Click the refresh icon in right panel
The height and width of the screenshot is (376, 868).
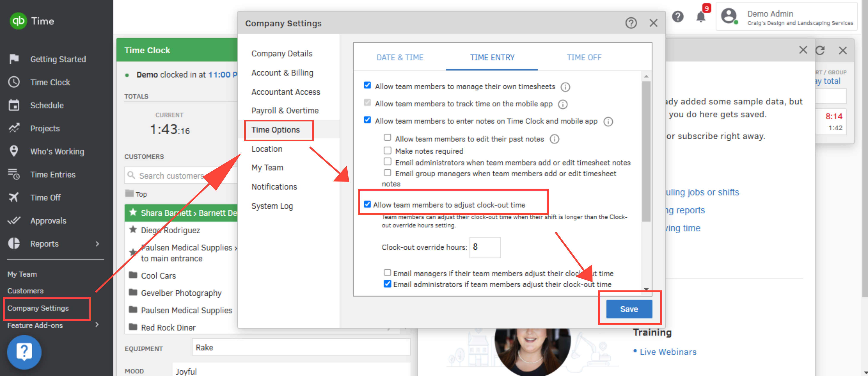[x=819, y=51]
